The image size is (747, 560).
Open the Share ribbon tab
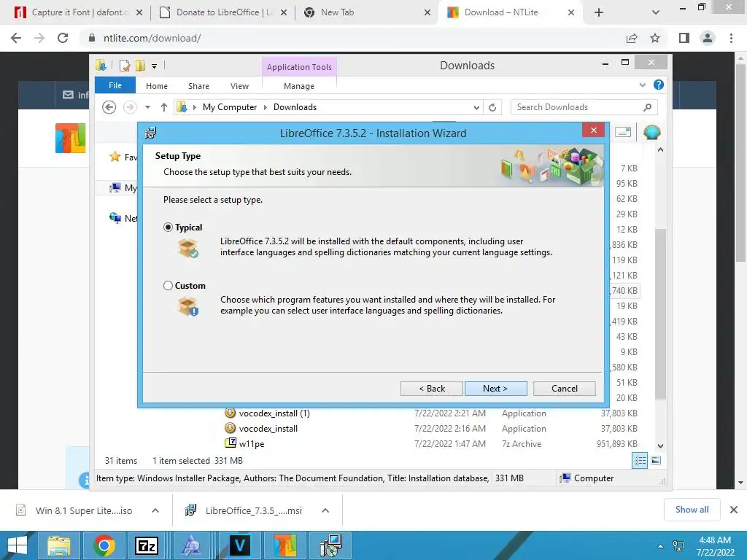[x=198, y=86]
